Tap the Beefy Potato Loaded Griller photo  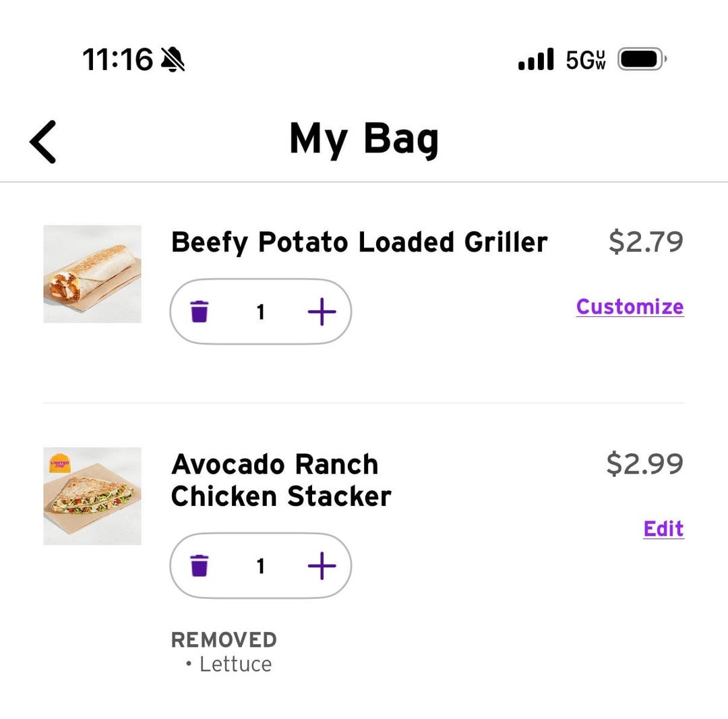coord(92,274)
